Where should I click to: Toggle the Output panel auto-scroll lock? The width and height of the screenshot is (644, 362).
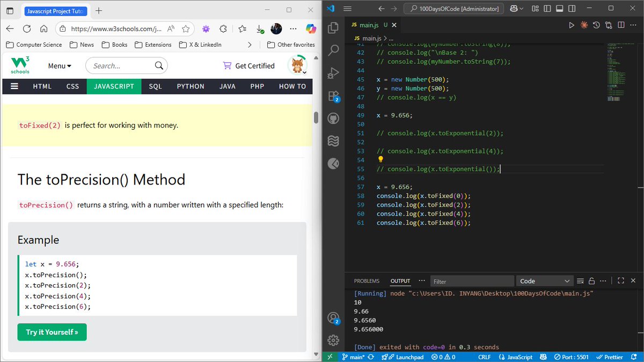point(592,281)
